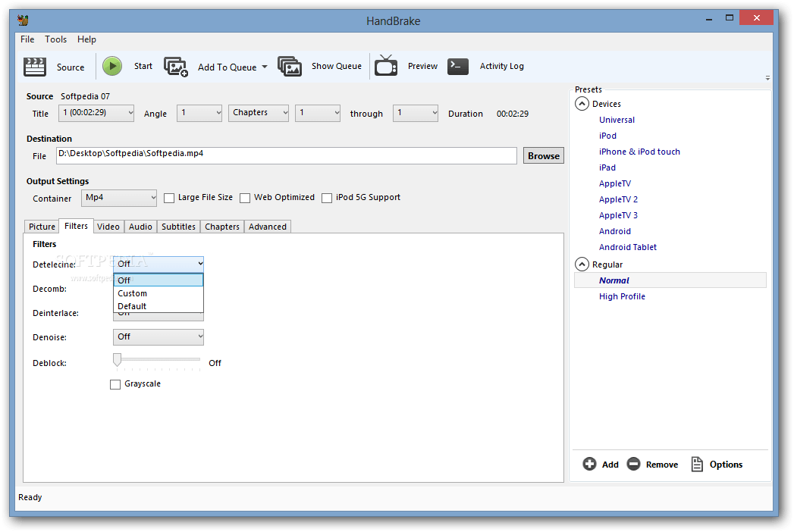
Task: Open the Activity Log icon
Action: (457, 67)
